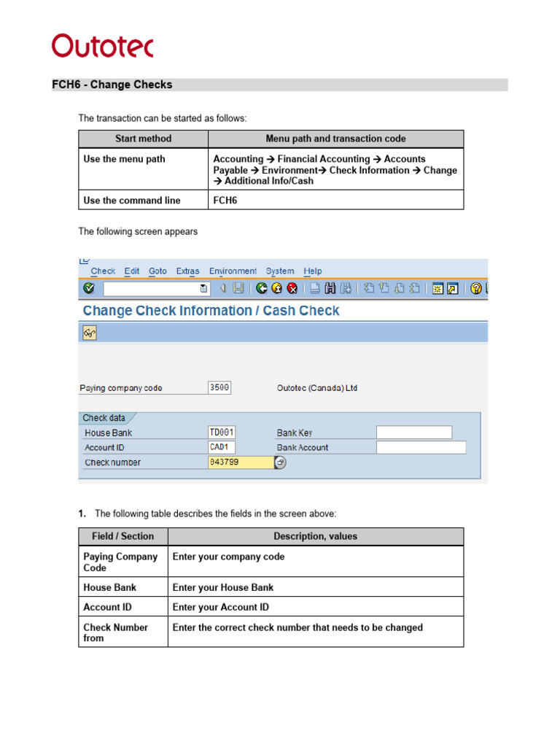Click the yellow Help question mark icon
560x747 pixels.
(475, 288)
